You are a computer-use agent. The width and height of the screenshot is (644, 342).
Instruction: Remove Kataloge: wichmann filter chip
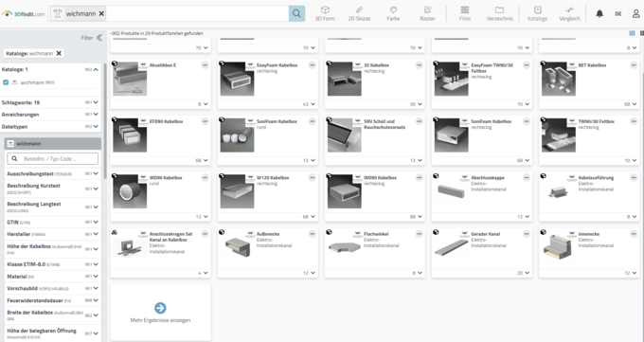coord(59,53)
